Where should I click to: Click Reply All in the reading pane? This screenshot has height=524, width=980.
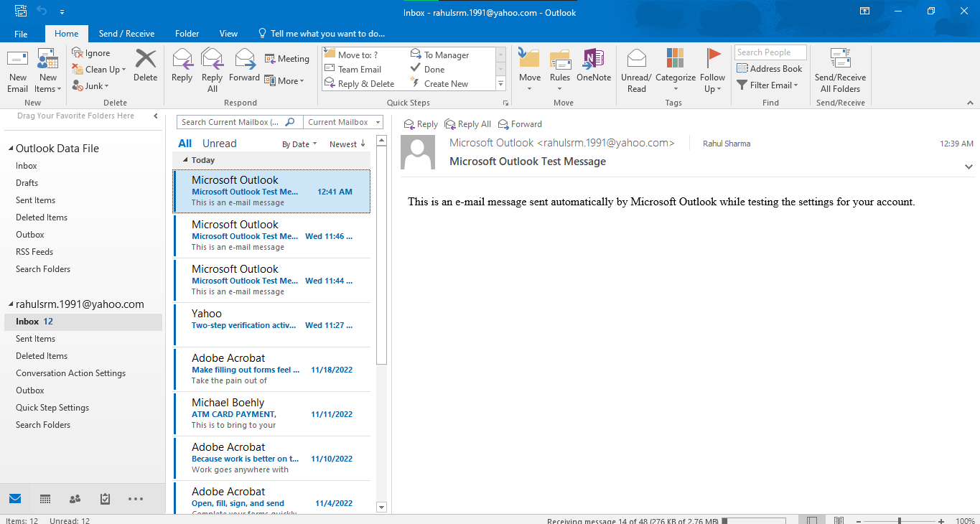468,124
